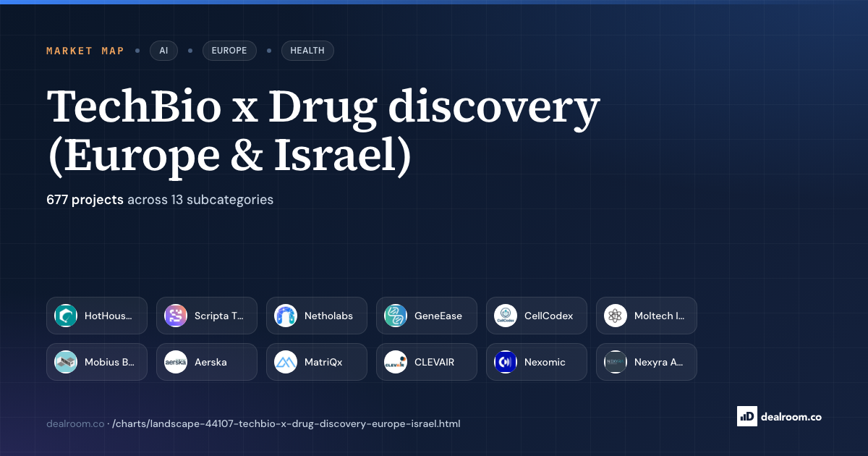Screen dimensions: 868x456
Task: Open the Mobius B… company name
Action: [x=109, y=362]
